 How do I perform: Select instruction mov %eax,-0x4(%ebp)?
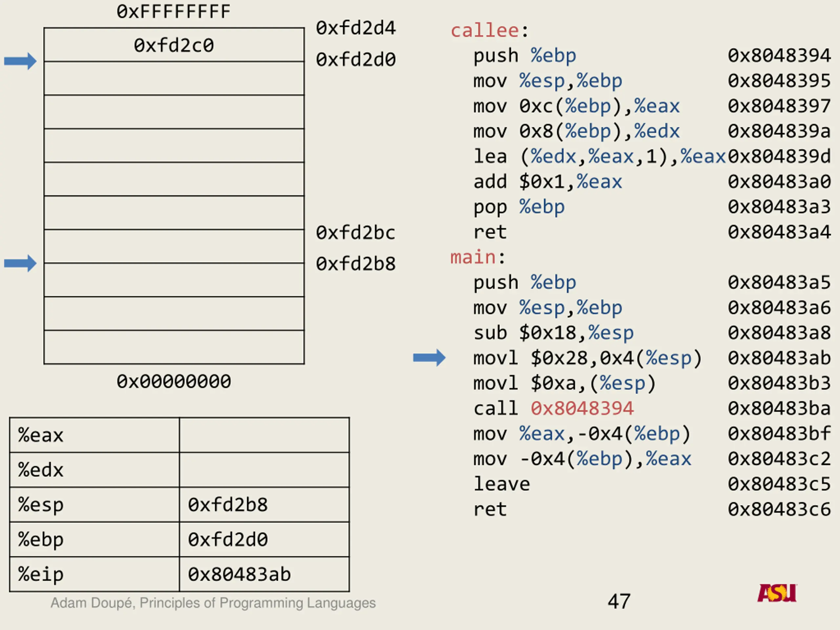click(x=582, y=434)
